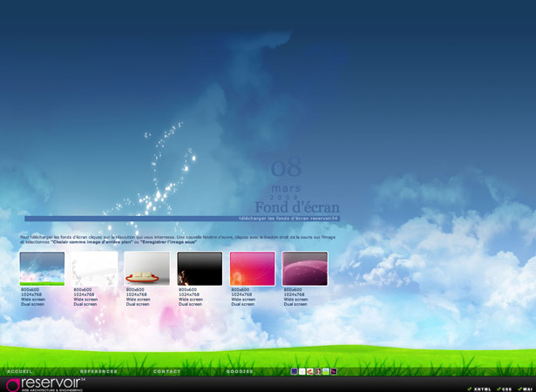
Task: Choose the dark theme swatch icon
Action: (x=318, y=371)
